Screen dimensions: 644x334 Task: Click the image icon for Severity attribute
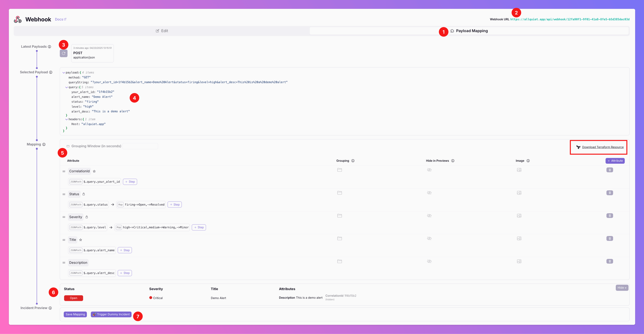coord(519,216)
